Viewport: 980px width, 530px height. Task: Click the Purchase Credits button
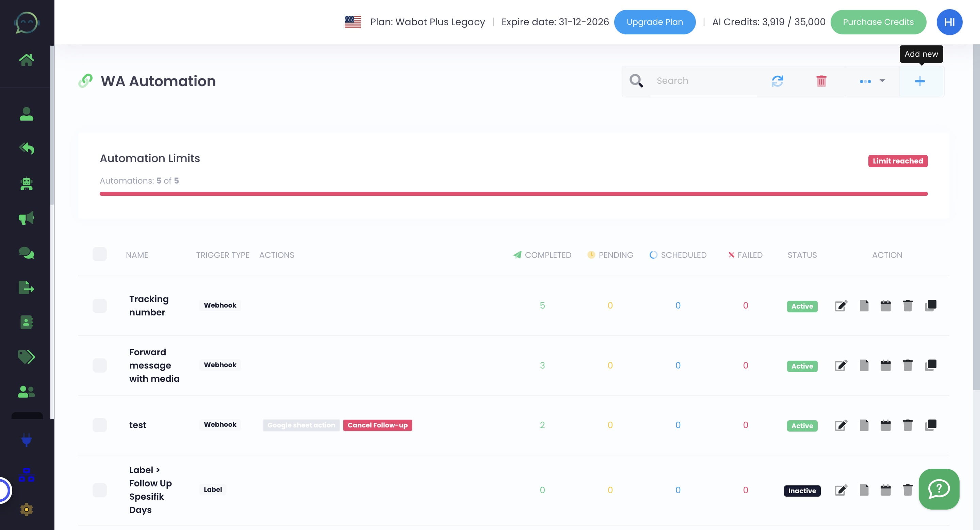pos(878,22)
